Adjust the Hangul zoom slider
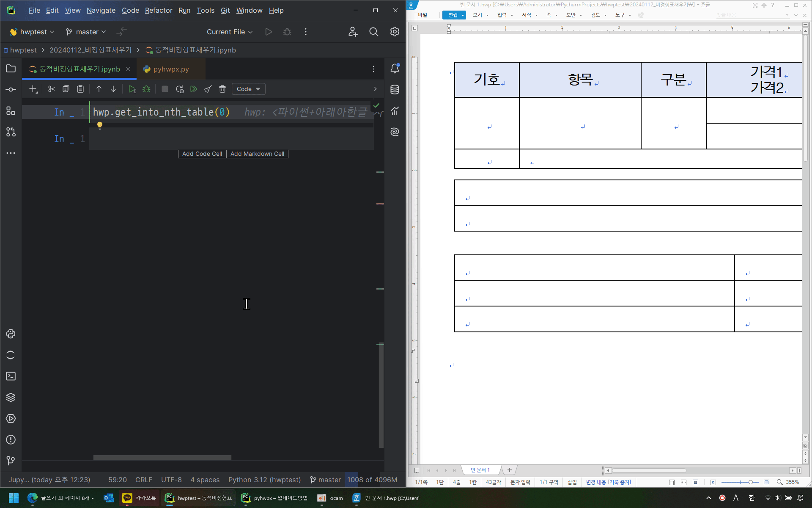Image resolution: width=812 pixels, height=508 pixels. coord(750,482)
